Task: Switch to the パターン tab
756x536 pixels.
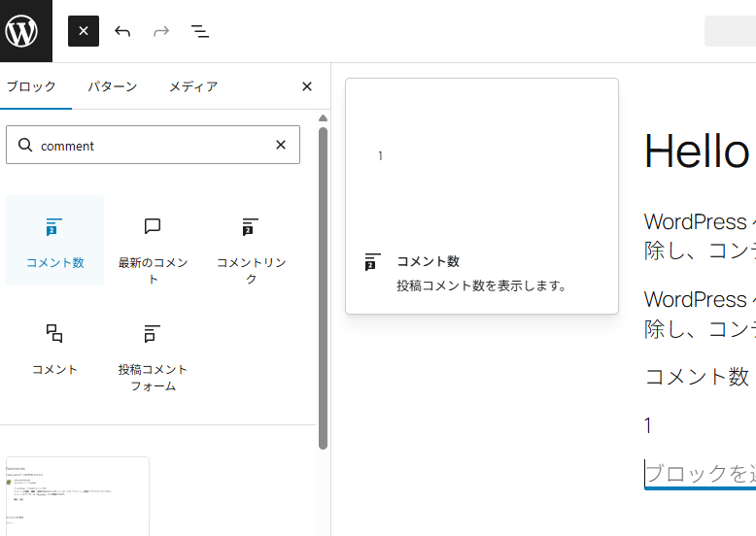Action: [x=112, y=86]
